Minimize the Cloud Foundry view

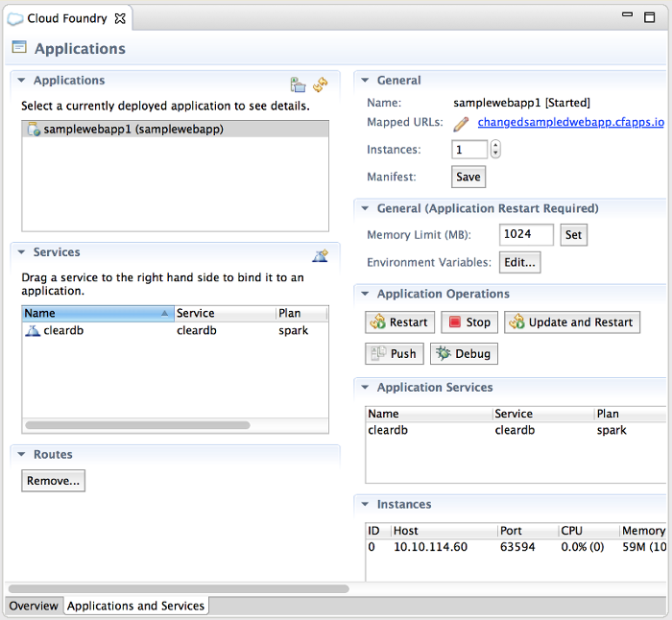tap(628, 14)
